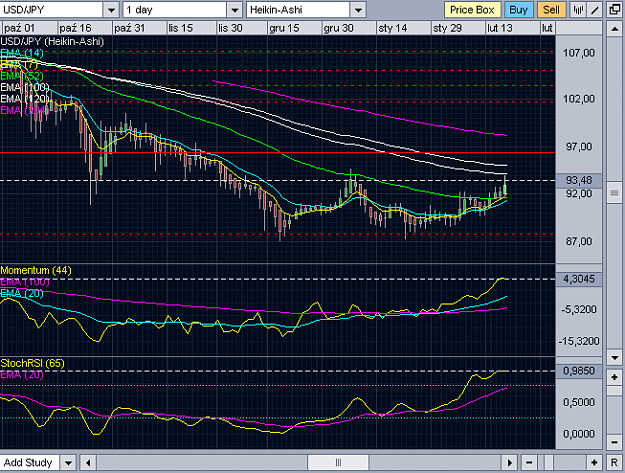Click the paź 16 date axis label
This screenshot has width=625, height=473.
75,28
